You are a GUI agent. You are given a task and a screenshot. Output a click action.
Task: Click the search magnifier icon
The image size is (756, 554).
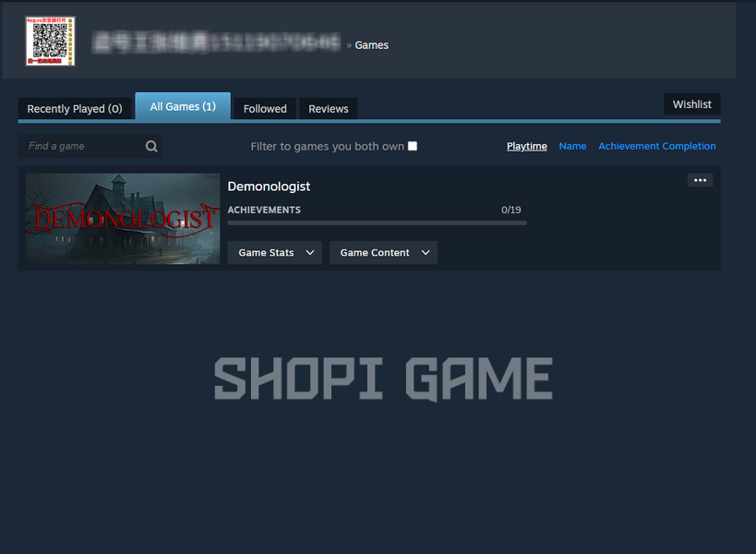151,146
